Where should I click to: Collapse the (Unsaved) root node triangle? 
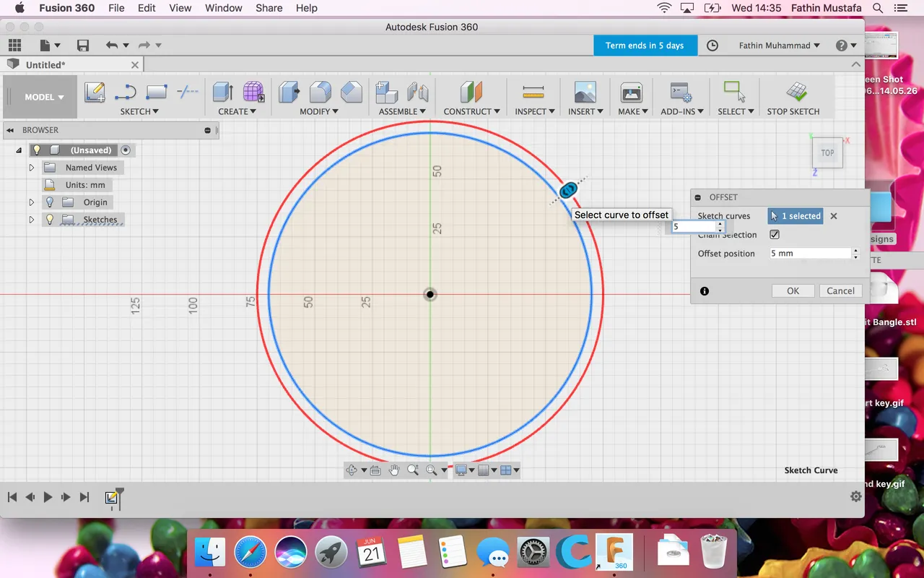(19, 150)
